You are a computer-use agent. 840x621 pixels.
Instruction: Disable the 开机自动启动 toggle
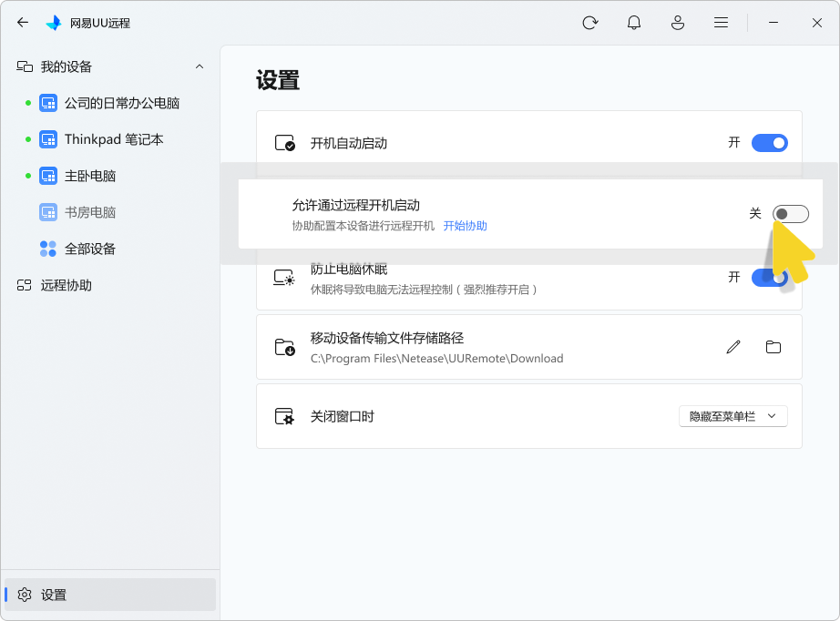[769, 143]
